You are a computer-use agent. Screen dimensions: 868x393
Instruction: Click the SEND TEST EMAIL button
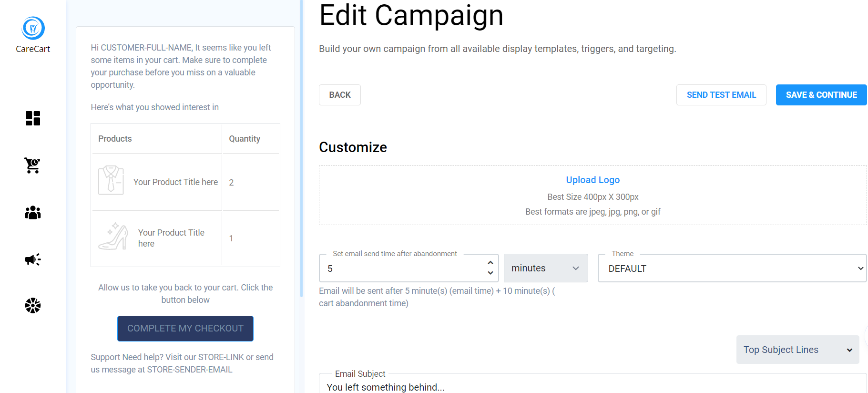click(721, 95)
